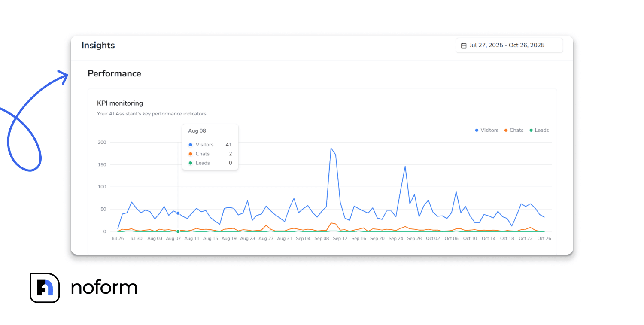Select the Performance section header

point(114,73)
